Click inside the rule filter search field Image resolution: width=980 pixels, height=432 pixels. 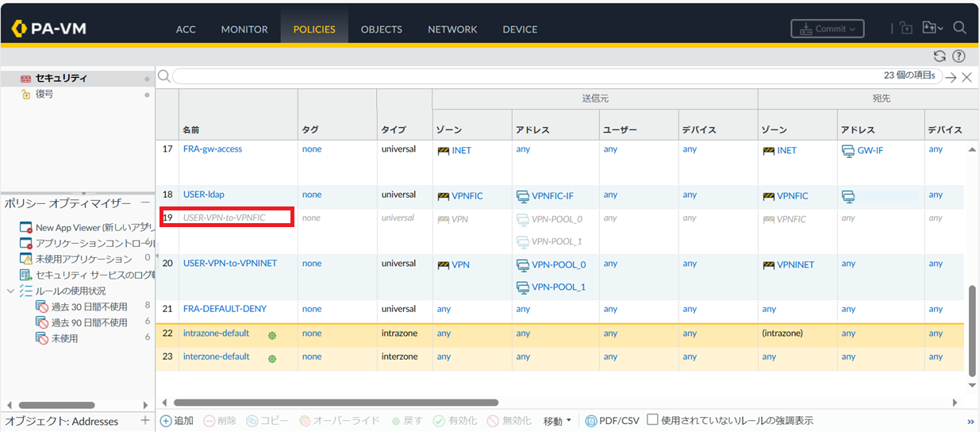click(524, 76)
